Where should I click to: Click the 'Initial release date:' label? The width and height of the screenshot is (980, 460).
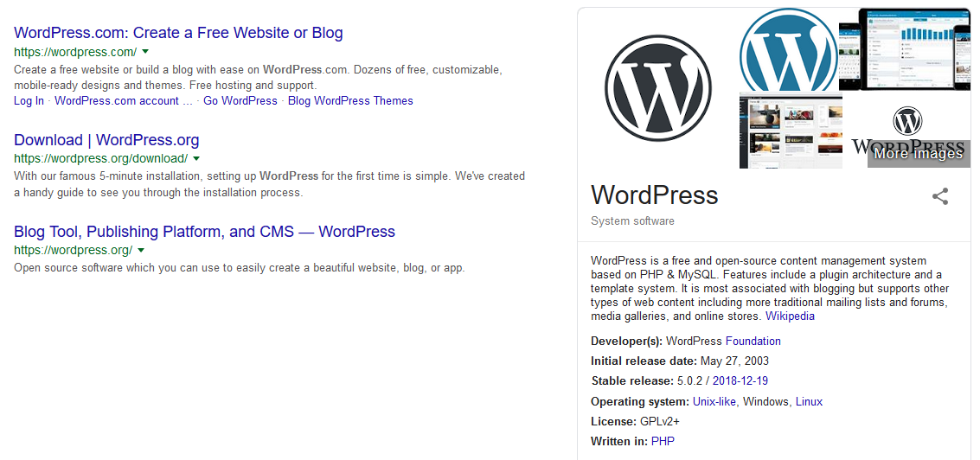[644, 361]
